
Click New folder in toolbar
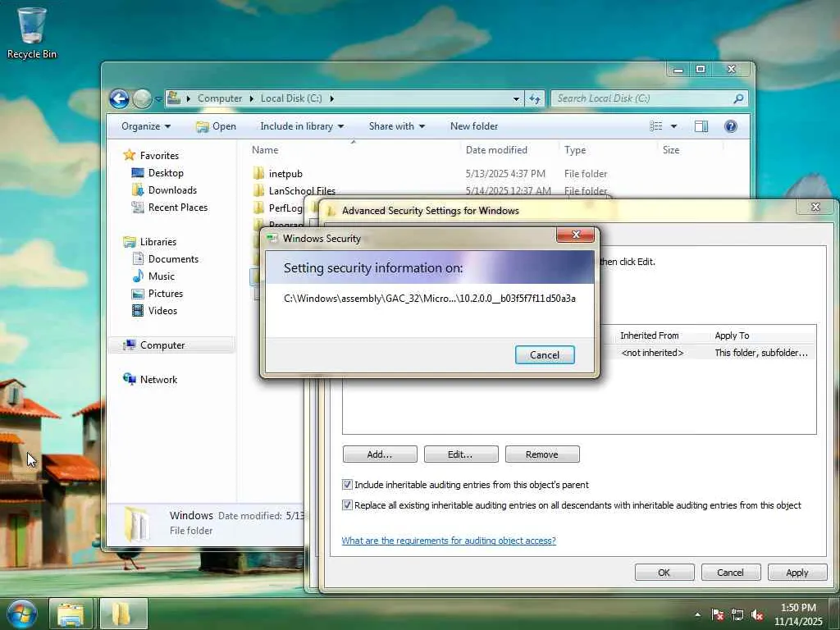coord(474,126)
